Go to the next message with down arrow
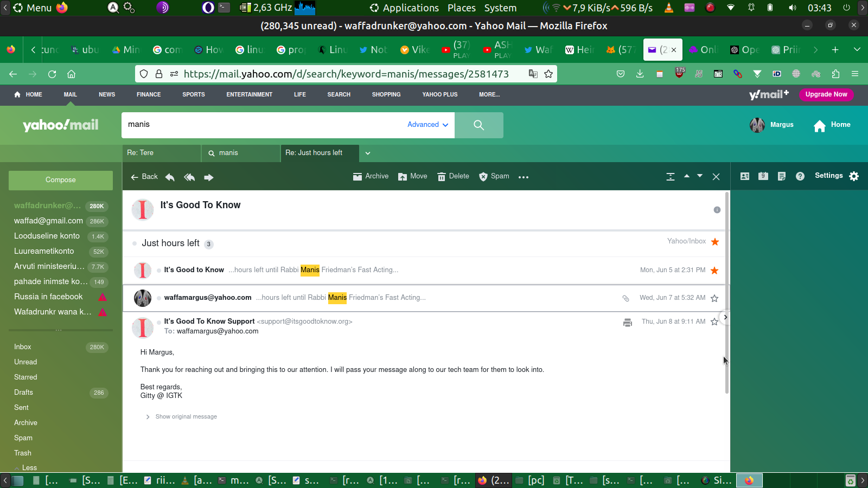 tap(700, 176)
